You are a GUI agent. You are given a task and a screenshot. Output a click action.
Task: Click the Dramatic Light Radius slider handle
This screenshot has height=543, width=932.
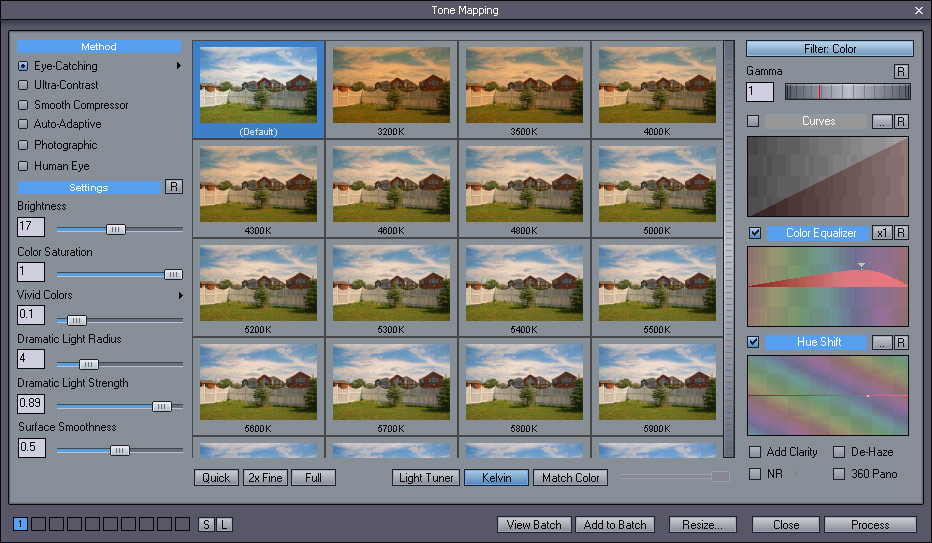coord(89,364)
